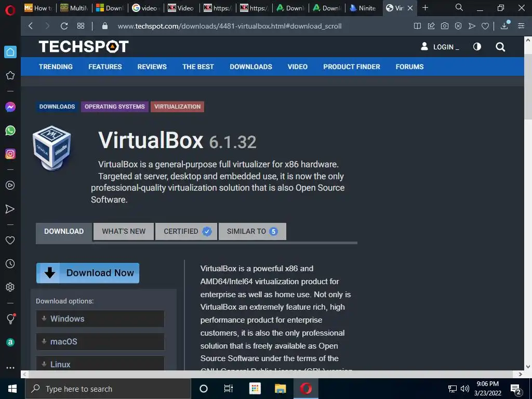Open the Opera menu logo
The height and width of the screenshot is (399, 532).
pos(10,10)
